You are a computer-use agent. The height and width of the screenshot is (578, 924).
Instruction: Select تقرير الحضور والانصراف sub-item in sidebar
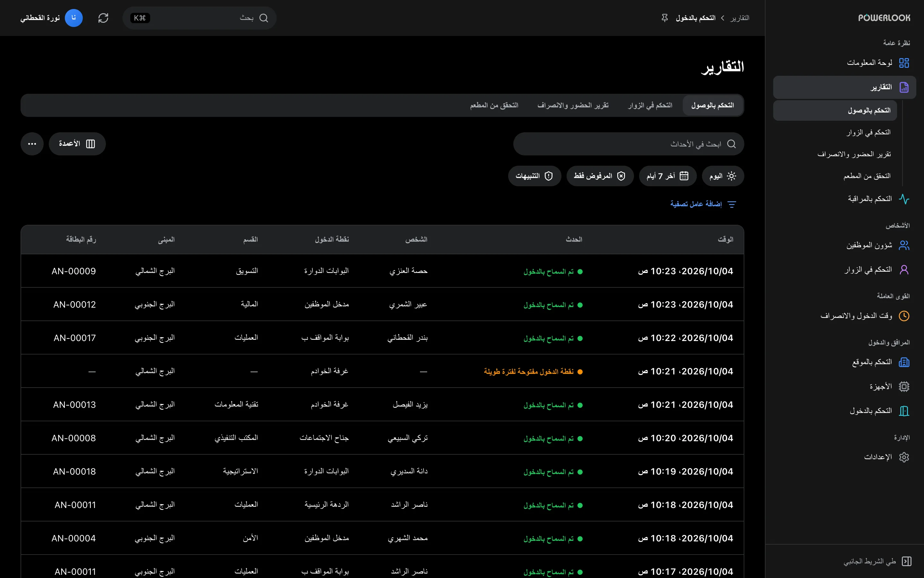click(x=835, y=154)
